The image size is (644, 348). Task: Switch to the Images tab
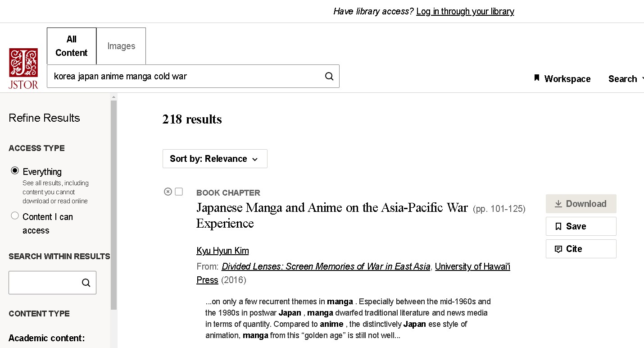coord(121,46)
